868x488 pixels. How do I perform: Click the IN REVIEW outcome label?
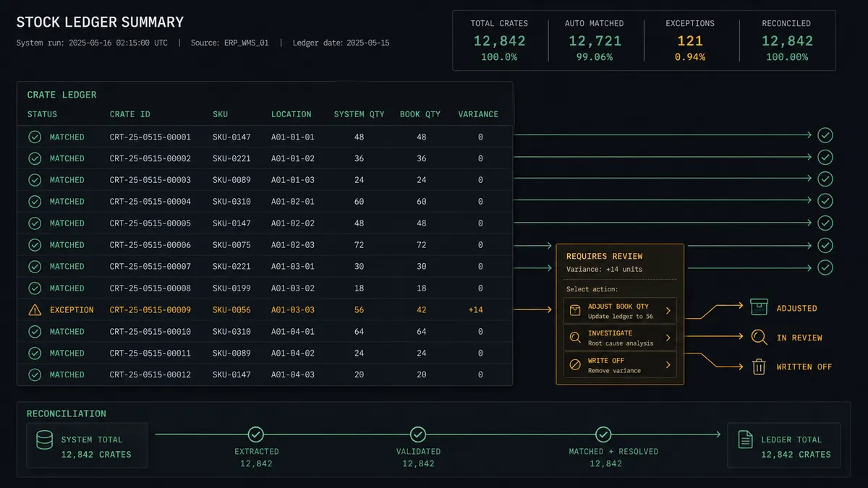click(x=799, y=338)
